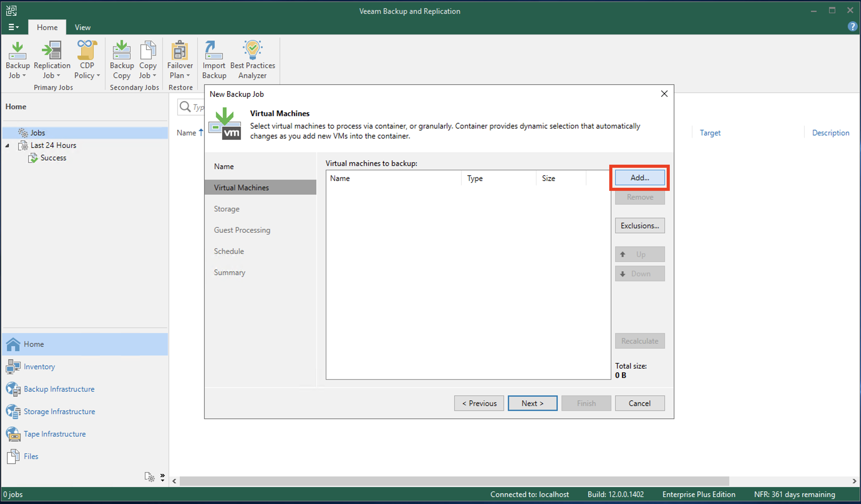Click the Copy Job ribbon icon
The image size is (861, 504).
(x=148, y=51)
